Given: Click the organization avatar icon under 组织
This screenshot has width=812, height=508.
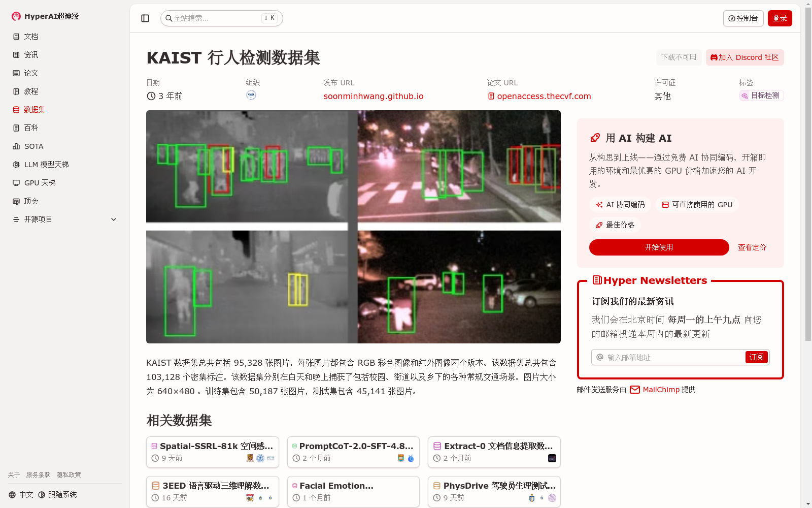Looking at the screenshot, I should click(x=251, y=95).
